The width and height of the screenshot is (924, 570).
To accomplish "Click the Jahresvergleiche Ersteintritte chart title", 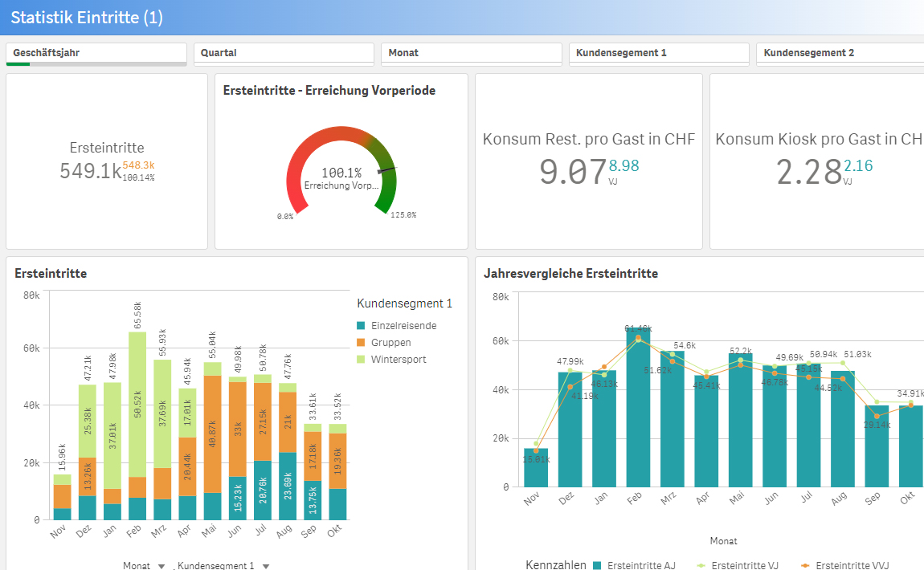I will (x=570, y=273).
